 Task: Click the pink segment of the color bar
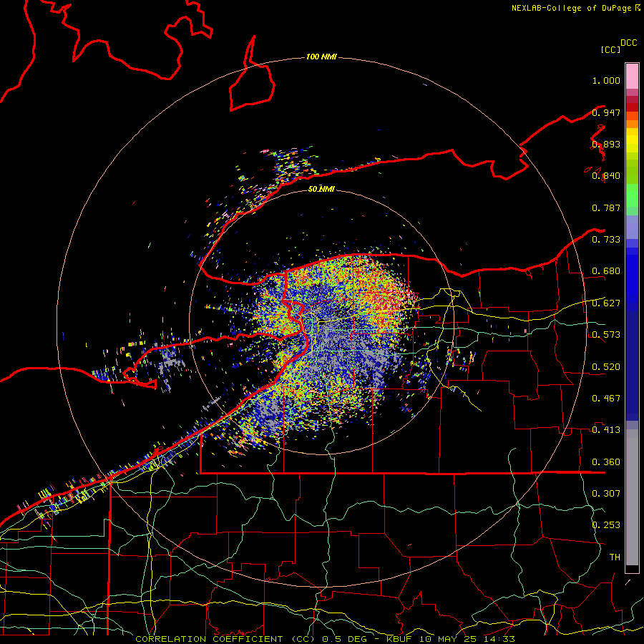click(x=632, y=76)
